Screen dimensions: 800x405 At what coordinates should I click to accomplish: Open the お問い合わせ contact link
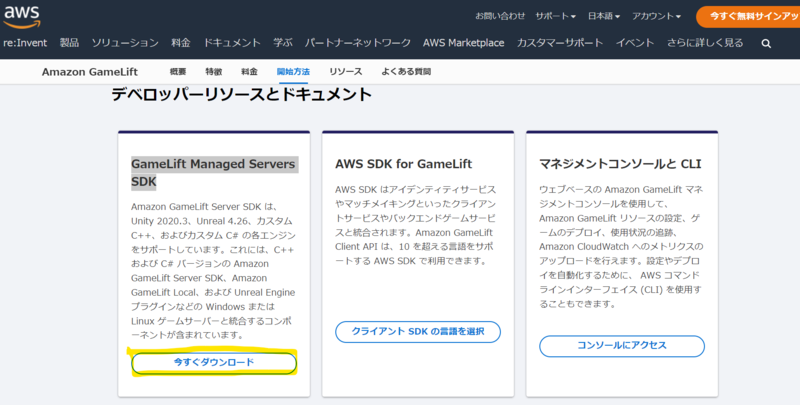click(x=500, y=16)
